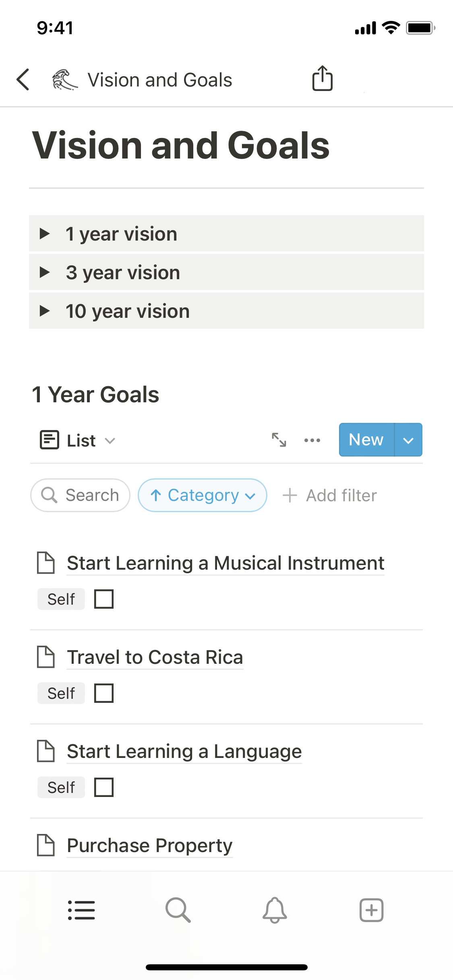Screen dimensions: 453x980
Task: Check the Start Learning a Musical Instrument checkbox
Action: [x=104, y=599]
